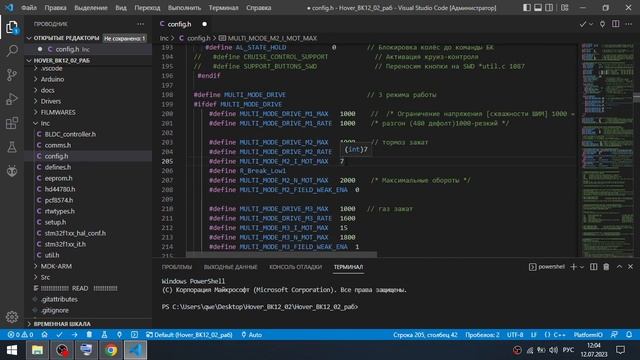Open Explorer panel ellipsis menu
The height and width of the screenshot is (360, 640).
point(140,24)
